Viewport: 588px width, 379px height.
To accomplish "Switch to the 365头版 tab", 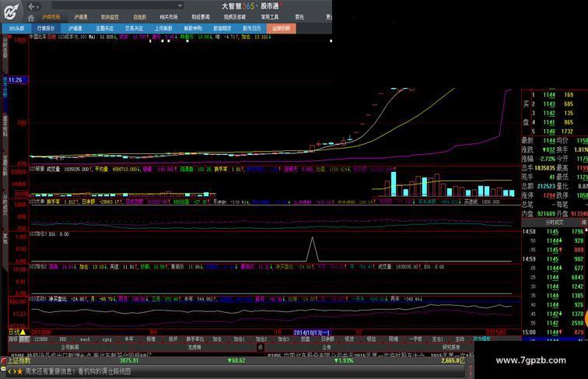I will pyautogui.click(x=16, y=29).
